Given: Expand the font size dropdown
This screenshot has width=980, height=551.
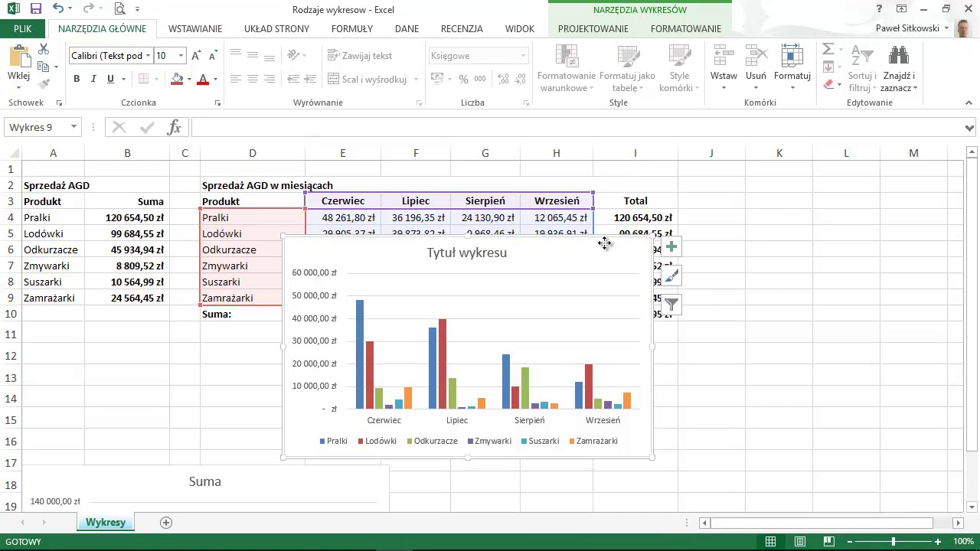Looking at the screenshot, I should pyautogui.click(x=181, y=56).
